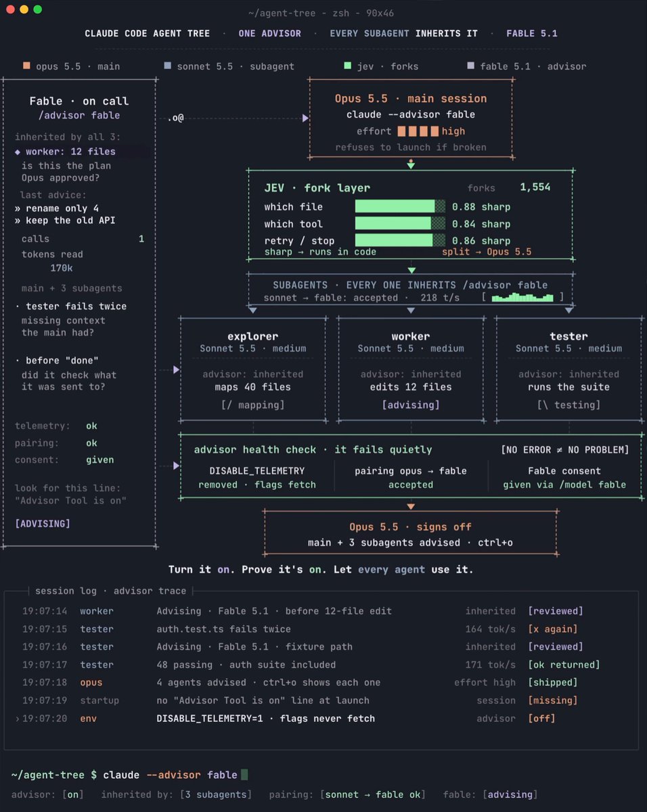The image size is (647, 812).
Task: Click the 'session log · advisor trace' title
Action: 110,591
